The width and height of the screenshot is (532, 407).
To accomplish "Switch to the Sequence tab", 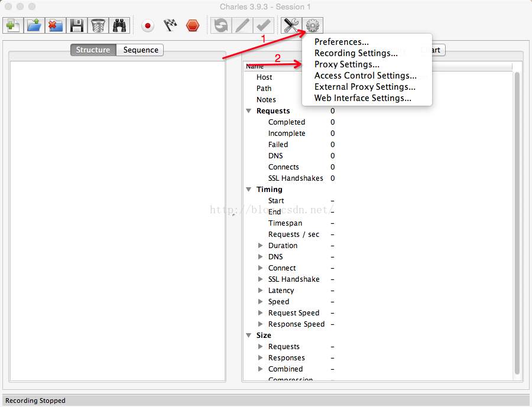I will [x=140, y=50].
